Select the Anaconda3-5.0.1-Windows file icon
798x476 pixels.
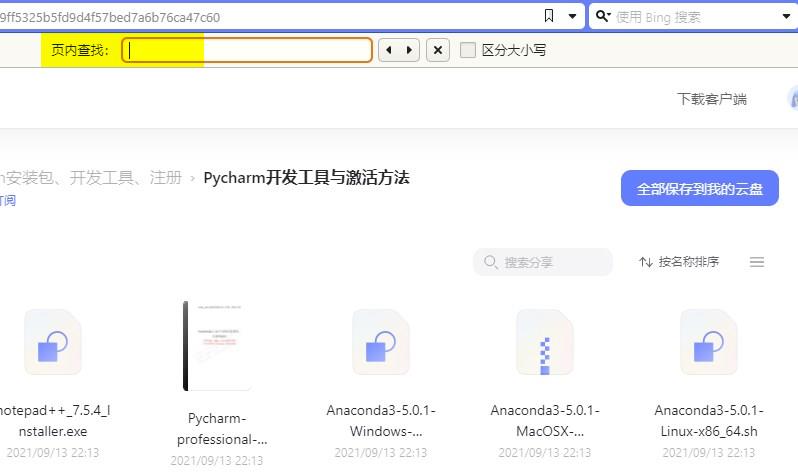pos(381,342)
